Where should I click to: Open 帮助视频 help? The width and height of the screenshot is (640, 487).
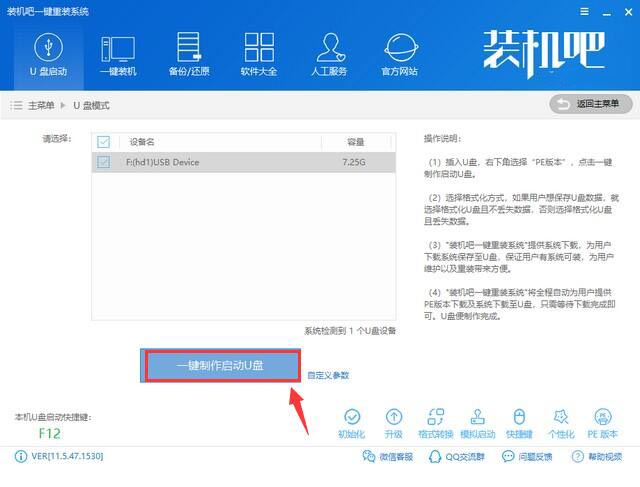(597, 456)
